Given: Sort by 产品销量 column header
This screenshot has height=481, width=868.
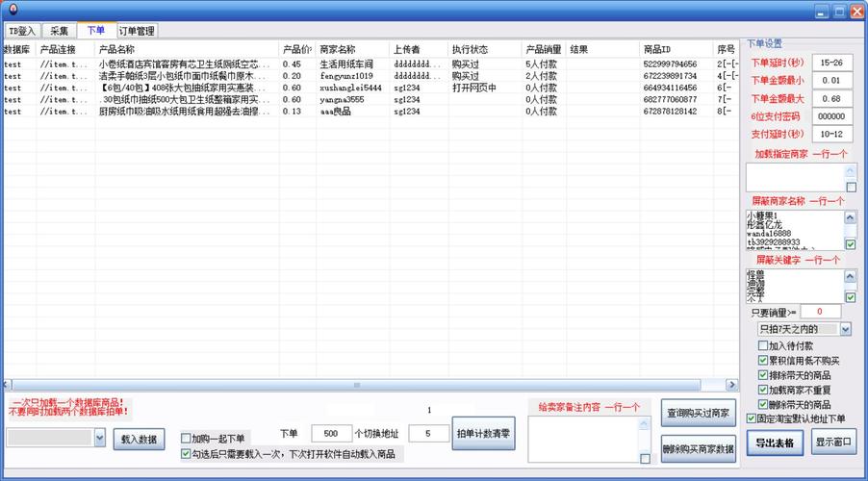Looking at the screenshot, I should [x=543, y=49].
